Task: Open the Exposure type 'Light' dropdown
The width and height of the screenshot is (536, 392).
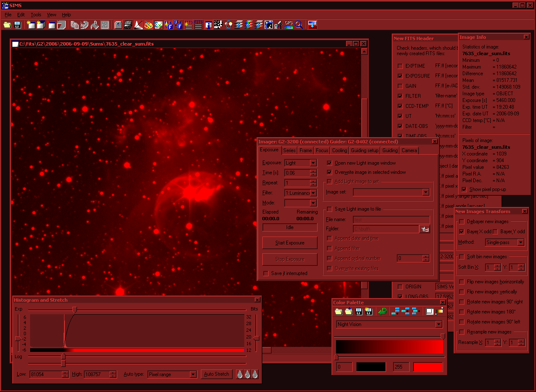Action: pyautogui.click(x=313, y=163)
